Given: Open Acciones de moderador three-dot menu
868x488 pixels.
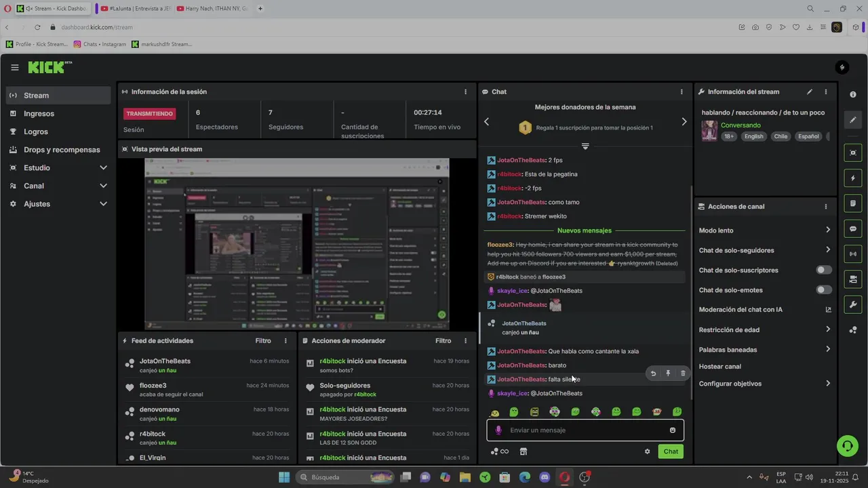Looking at the screenshot, I should point(465,341).
